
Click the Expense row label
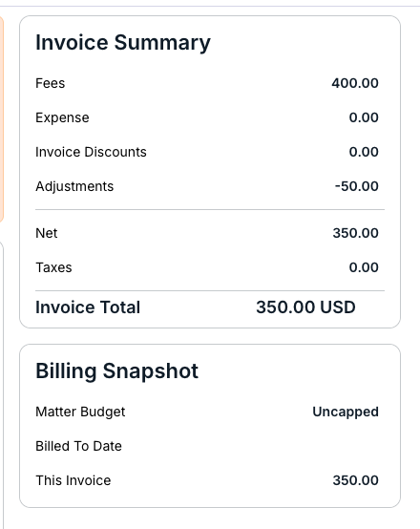tap(62, 117)
